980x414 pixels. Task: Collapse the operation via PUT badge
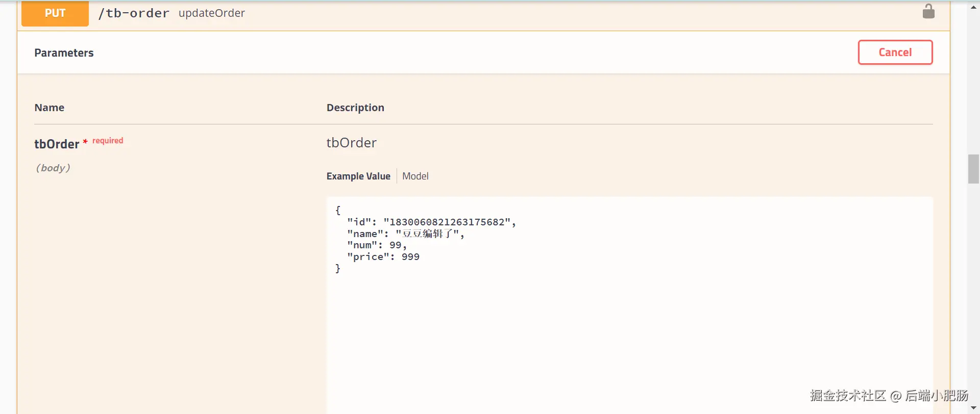[x=55, y=13]
